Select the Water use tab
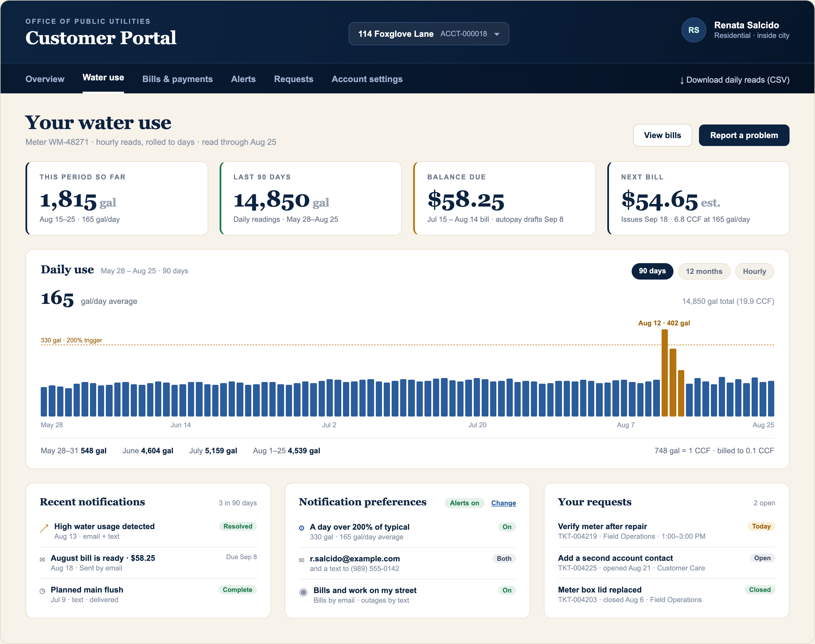 coord(103,78)
